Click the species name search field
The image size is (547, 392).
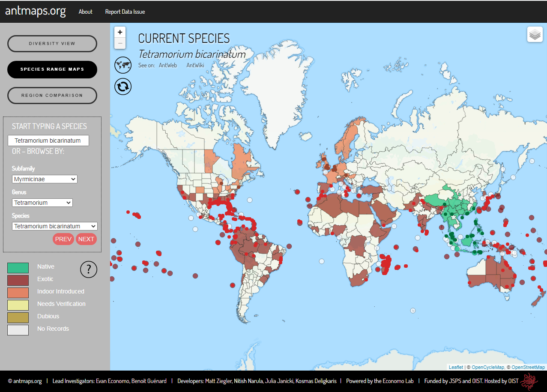pyautogui.click(x=48, y=141)
